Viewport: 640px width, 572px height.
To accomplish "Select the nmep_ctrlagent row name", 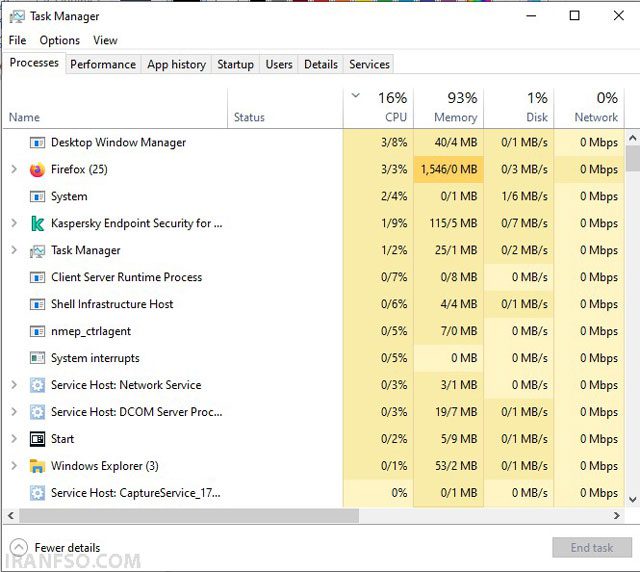I will pos(91,331).
